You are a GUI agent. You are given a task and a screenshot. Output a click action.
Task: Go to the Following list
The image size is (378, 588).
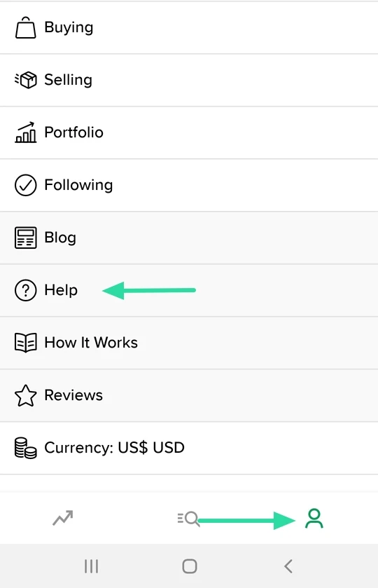189,185
